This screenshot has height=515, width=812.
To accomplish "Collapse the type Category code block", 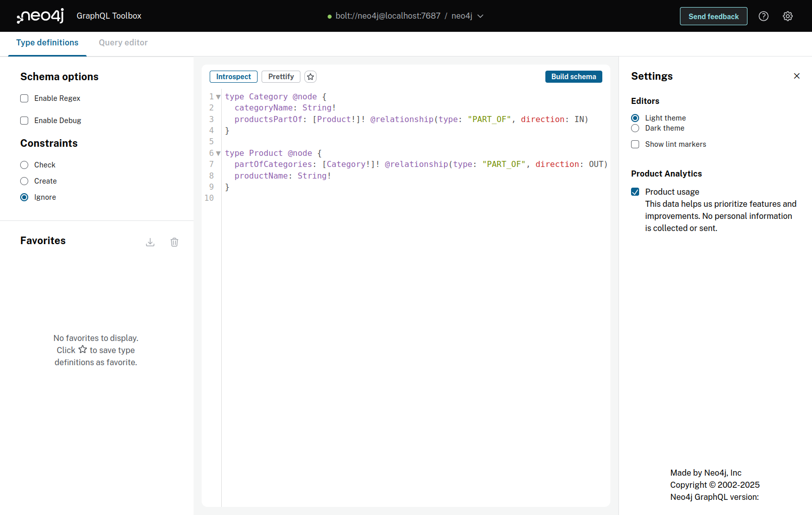I will pos(218,97).
